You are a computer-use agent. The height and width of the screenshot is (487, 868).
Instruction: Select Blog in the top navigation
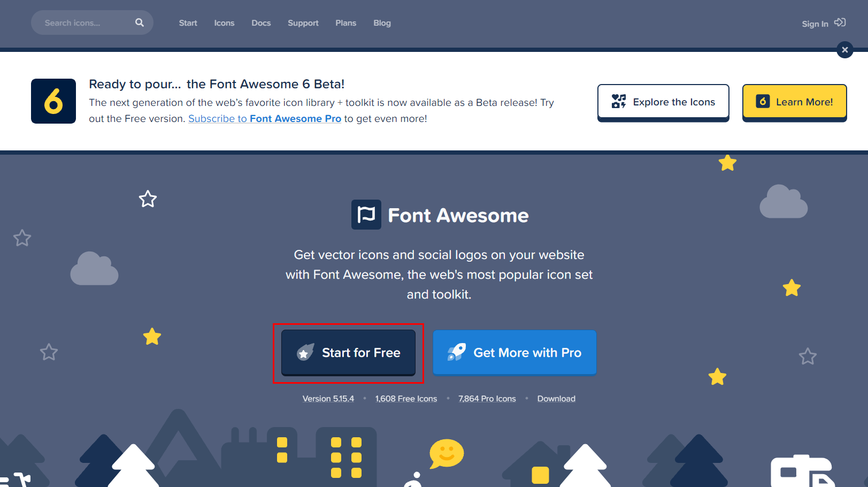pos(382,23)
